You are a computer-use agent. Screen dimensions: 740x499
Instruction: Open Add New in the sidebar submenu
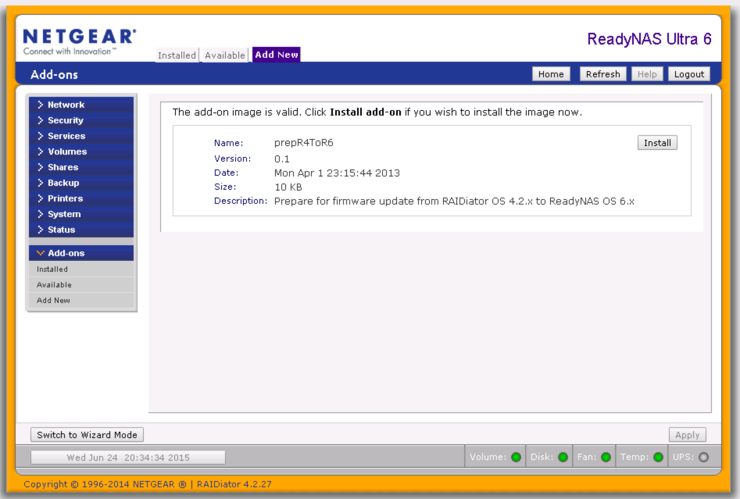click(81, 300)
